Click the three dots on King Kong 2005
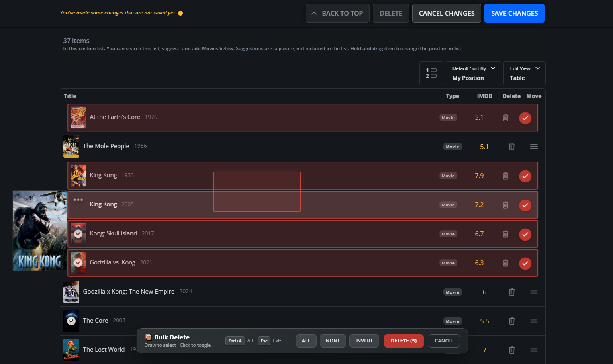Viewport: 613px width, 364px height. (x=78, y=200)
